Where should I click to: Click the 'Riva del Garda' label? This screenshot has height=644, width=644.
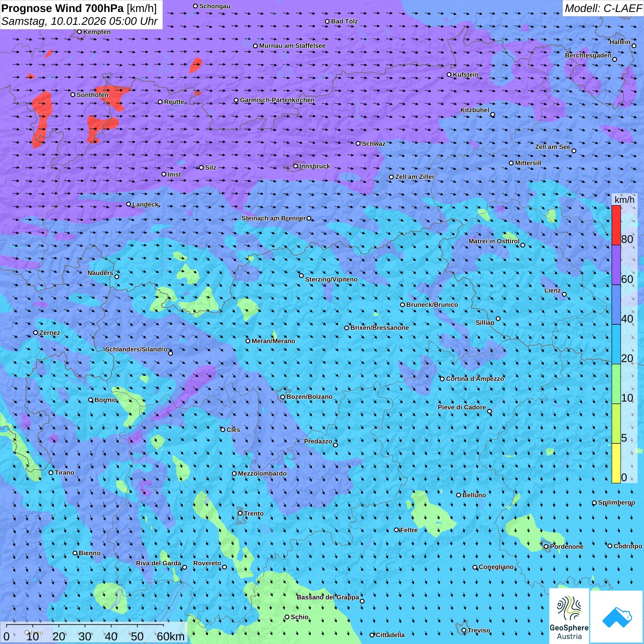(x=159, y=563)
